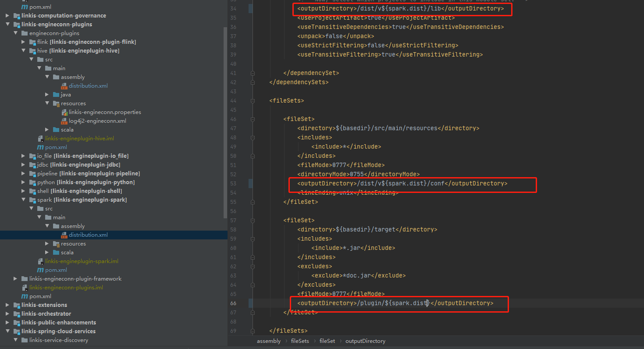
Task: Click linkis-engineplugin-spark.iml file icon
Action: point(40,261)
